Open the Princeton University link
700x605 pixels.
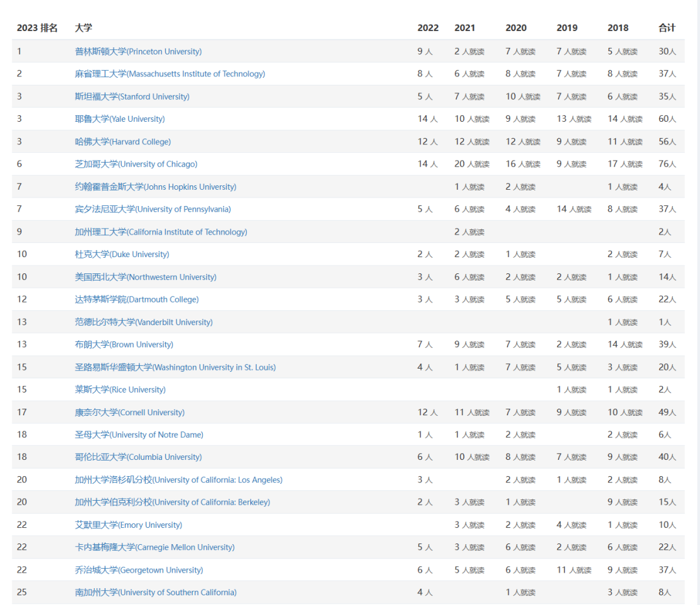click(138, 51)
